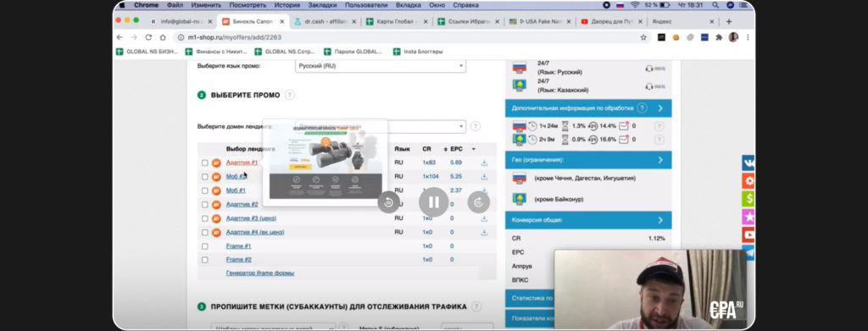
Task: Open Frame #1 link
Action: coord(238,245)
